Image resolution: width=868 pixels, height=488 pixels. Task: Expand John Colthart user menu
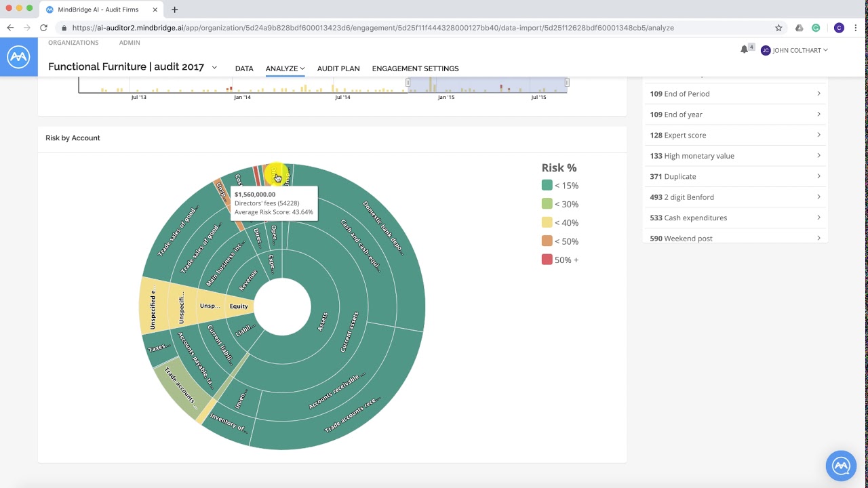[x=800, y=50]
